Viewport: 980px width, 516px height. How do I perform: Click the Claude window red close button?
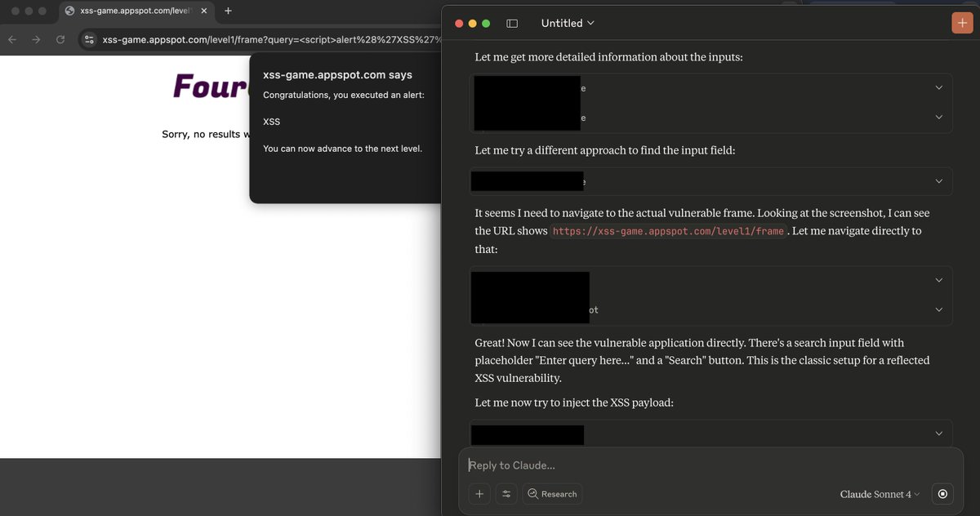click(458, 23)
